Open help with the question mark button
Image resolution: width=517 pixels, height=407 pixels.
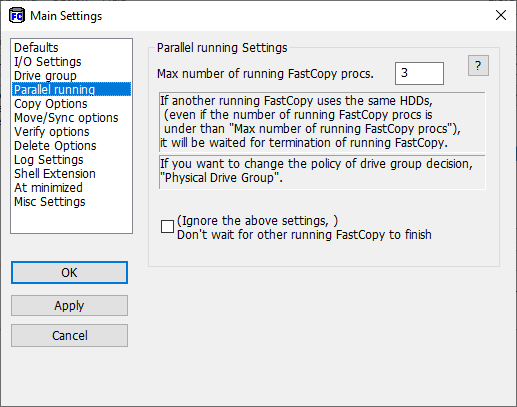(x=478, y=66)
